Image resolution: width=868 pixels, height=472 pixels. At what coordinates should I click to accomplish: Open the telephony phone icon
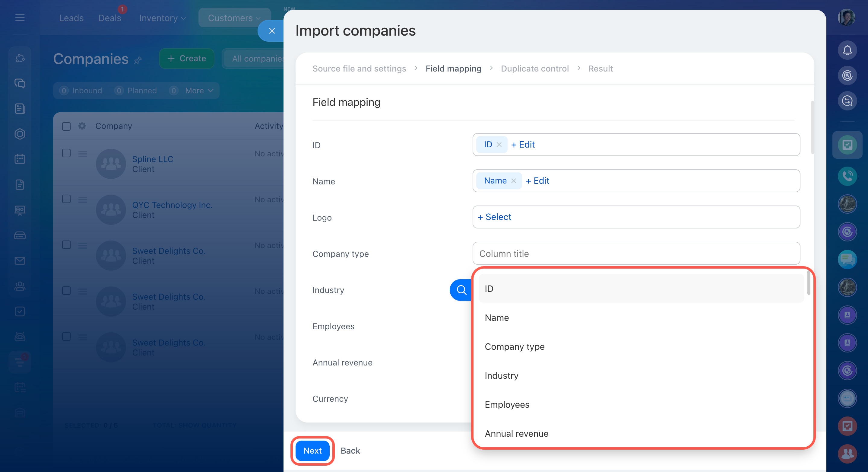[847, 176]
